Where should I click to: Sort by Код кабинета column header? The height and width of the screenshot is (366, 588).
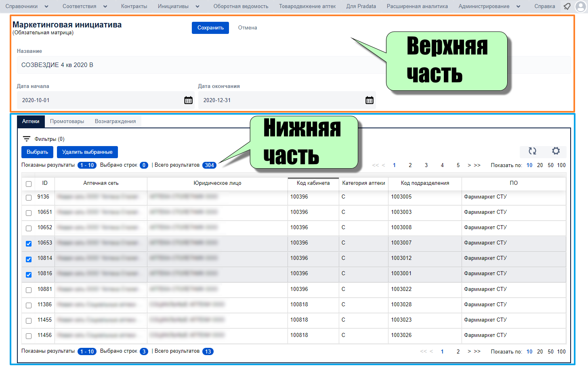click(313, 183)
